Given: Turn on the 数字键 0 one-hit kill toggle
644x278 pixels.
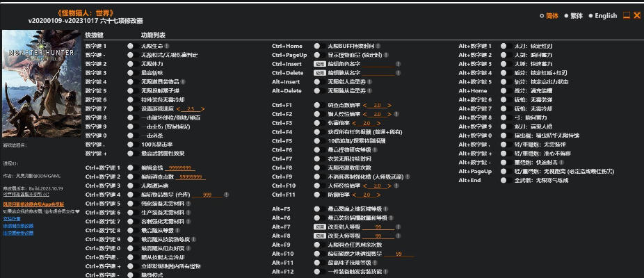Looking at the screenshot, I should pyautogui.click(x=131, y=136).
